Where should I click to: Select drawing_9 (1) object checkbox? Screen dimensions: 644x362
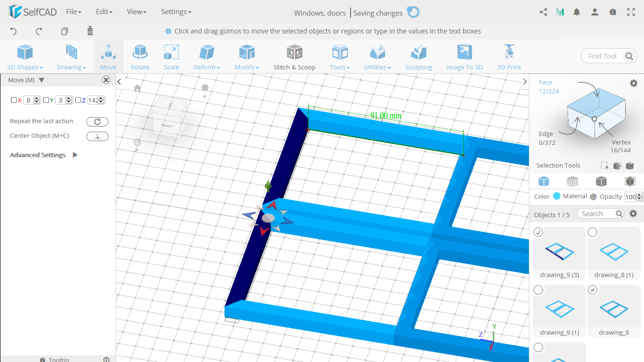(538, 290)
